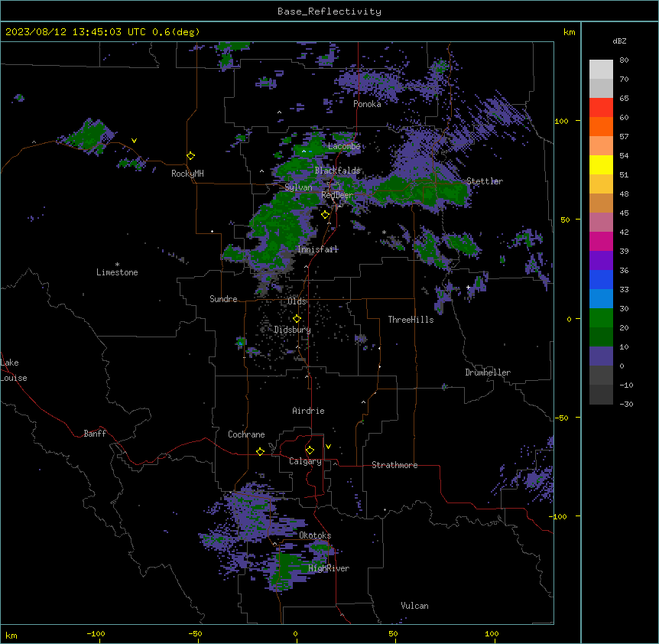This screenshot has height=644, width=659.
Task: Click the Vulcan map label
Action: tap(415, 606)
